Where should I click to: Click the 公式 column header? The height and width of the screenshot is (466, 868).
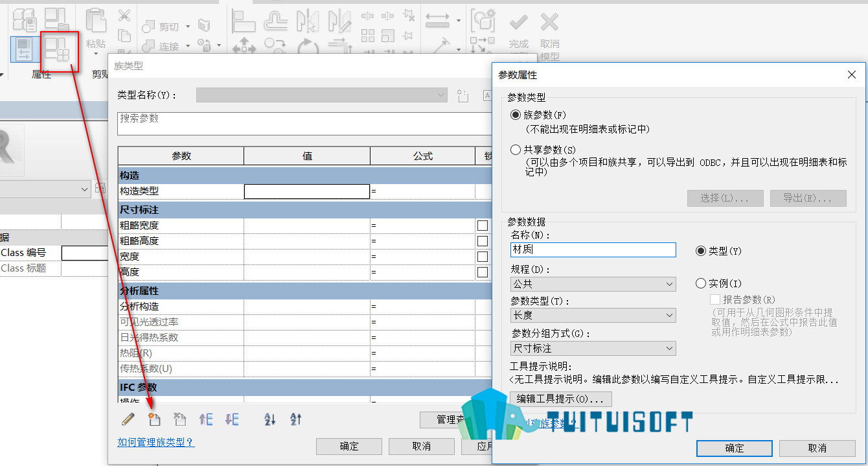click(422, 156)
